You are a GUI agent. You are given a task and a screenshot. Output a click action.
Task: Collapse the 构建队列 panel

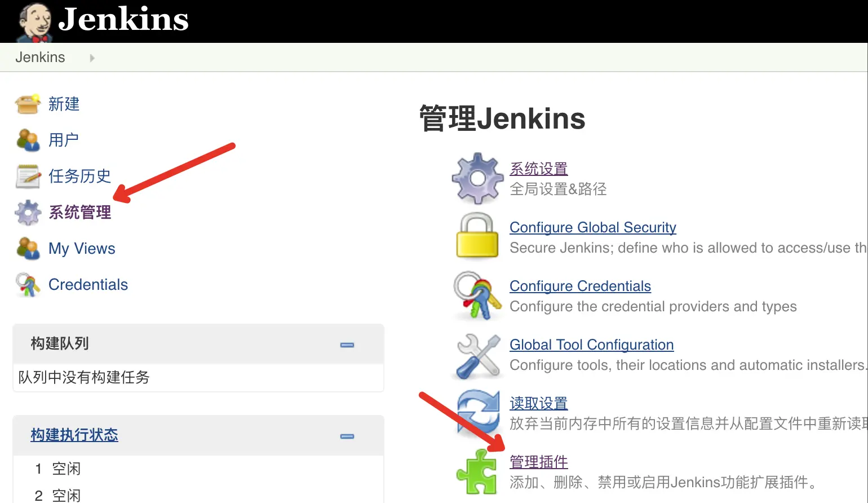point(347,345)
